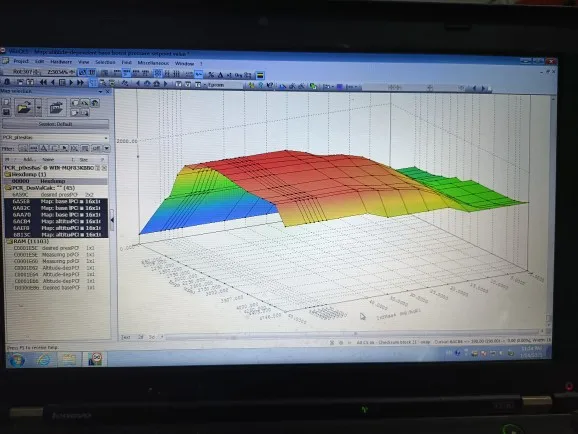Click the horizontal scrollbar below the 3D graph
This screenshot has height=434, width=578.
[x=354, y=335]
